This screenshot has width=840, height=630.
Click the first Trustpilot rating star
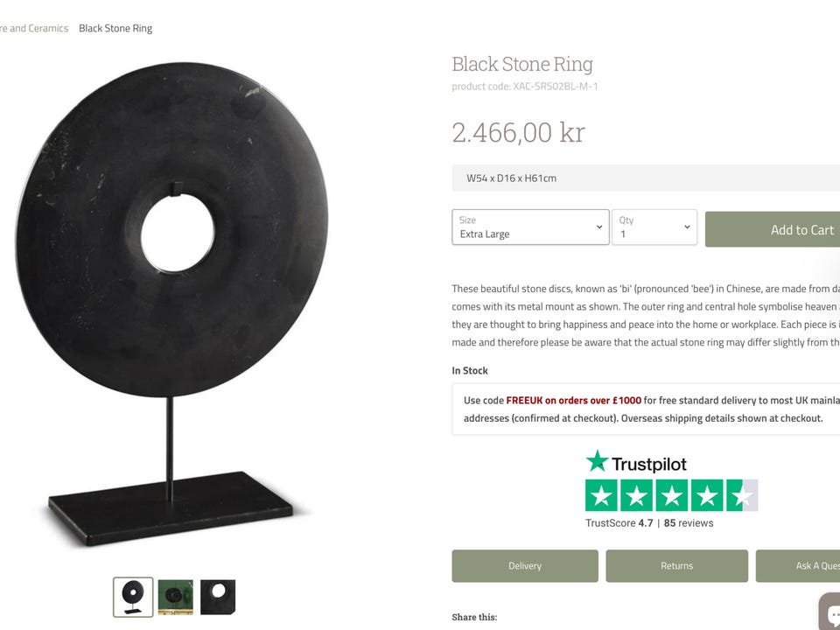pos(600,496)
